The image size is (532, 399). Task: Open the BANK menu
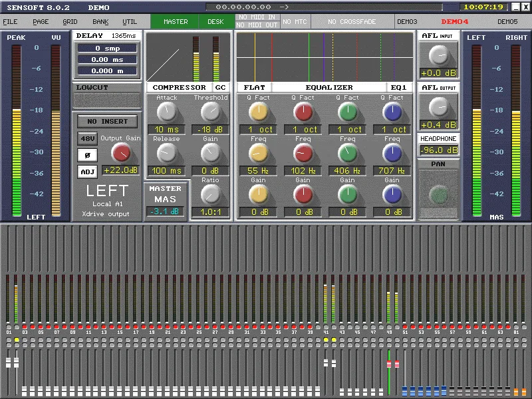[101, 22]
